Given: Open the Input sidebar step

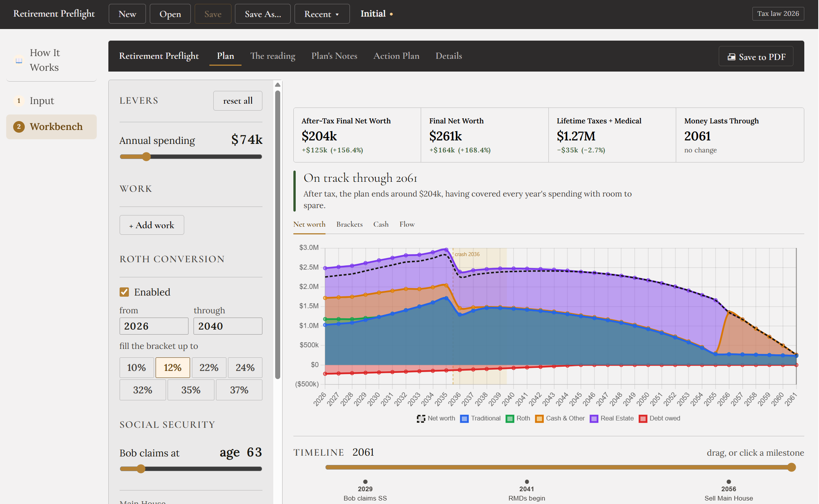Looking at the screenshot, I should pyautogui.click(x=51, y=101).
